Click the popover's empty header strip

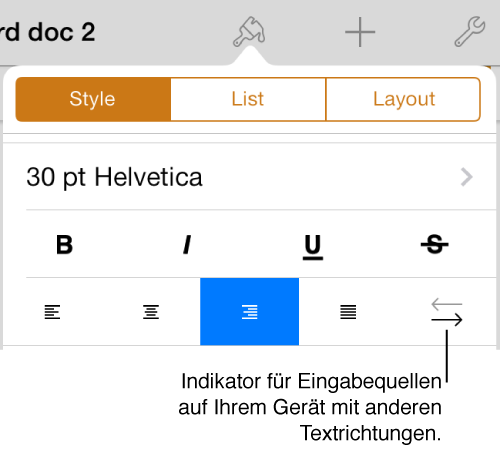[x=249, y=138]
